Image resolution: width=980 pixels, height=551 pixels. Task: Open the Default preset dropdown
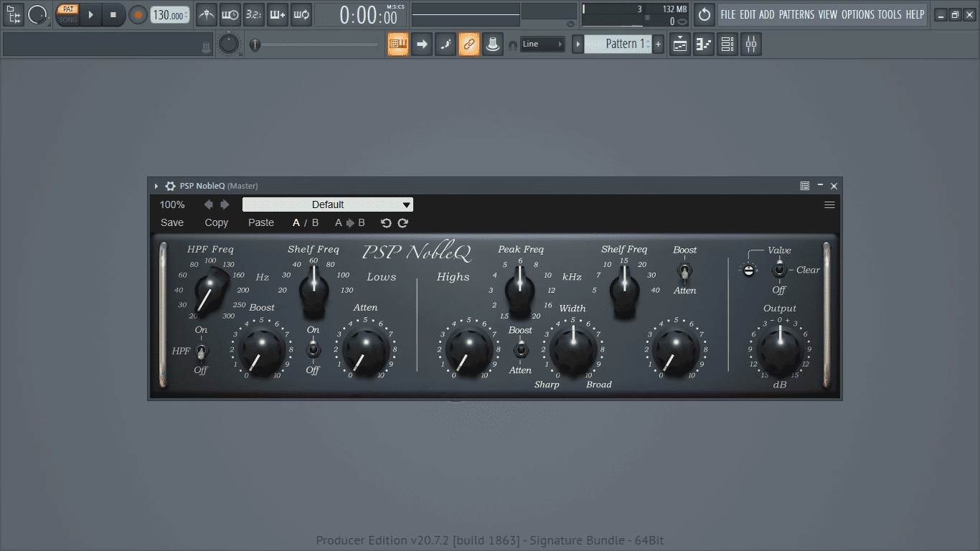tap(328, 204)
